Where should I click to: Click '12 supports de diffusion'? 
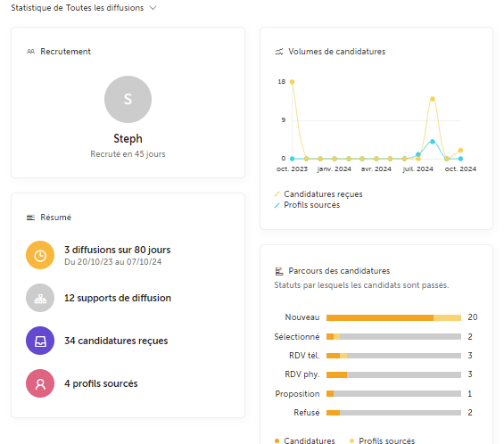118,298
